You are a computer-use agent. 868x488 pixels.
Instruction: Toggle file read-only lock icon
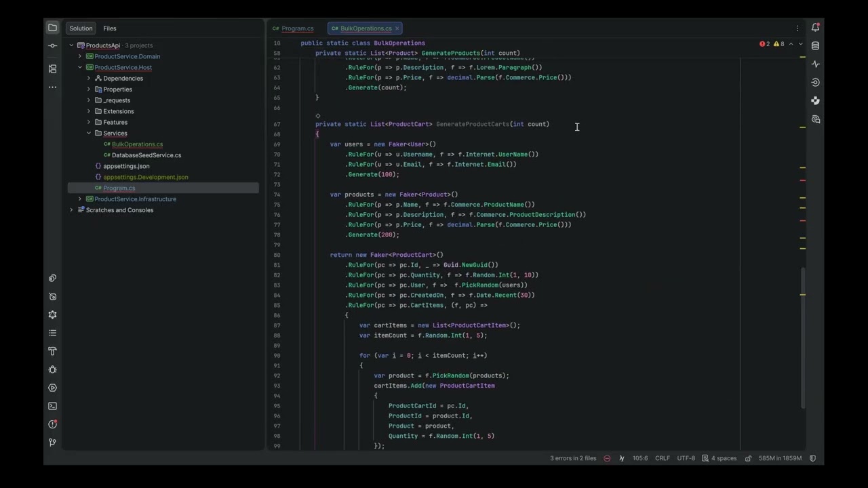point(748,458)
